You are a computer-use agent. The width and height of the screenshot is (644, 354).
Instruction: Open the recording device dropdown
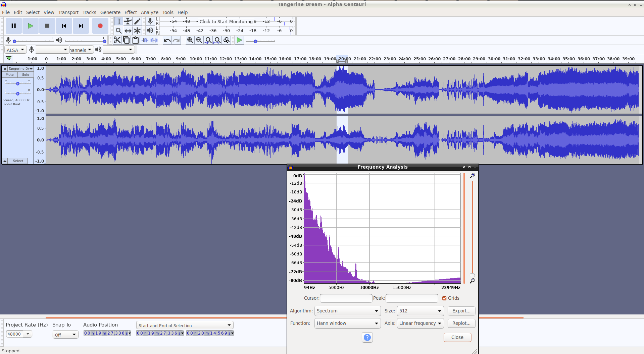52,50
